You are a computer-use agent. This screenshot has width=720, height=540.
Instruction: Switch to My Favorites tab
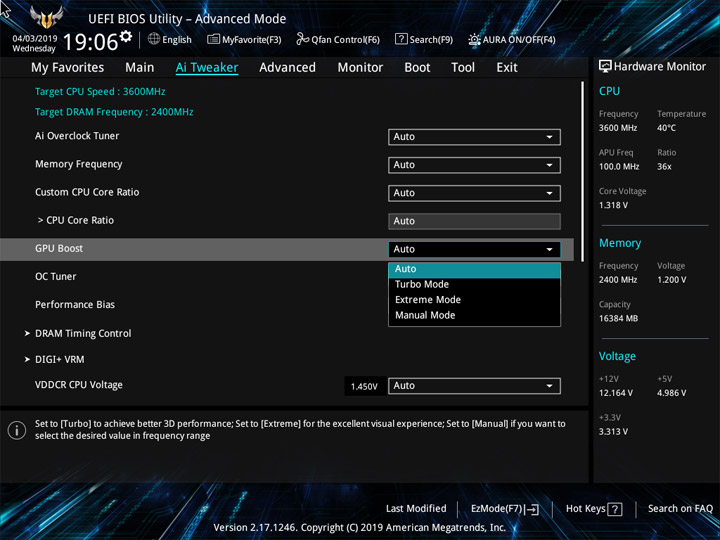[x=68, y=68]
